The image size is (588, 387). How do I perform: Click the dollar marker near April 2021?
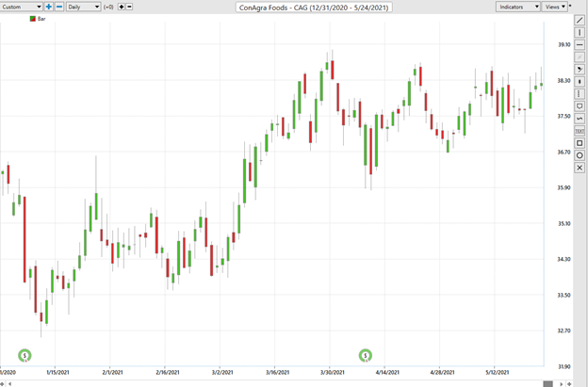click(366, 355)
